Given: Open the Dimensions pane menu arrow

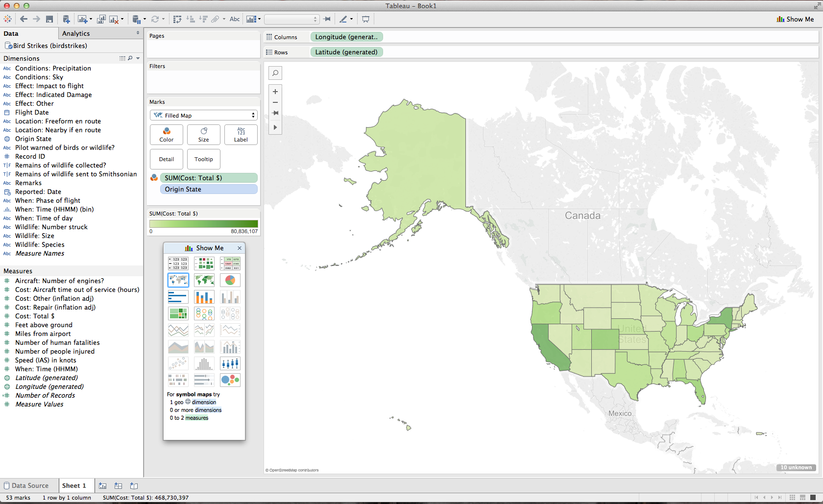Looking at the screenshot, I should click(x=138, y=58).
